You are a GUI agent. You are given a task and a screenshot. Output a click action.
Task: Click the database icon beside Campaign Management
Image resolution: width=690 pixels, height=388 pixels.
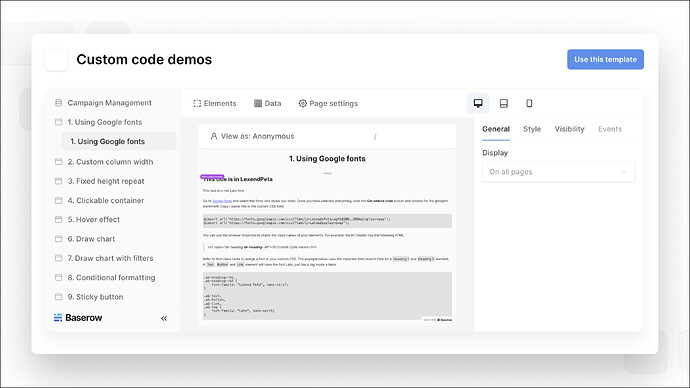click(x=59, y=103)
